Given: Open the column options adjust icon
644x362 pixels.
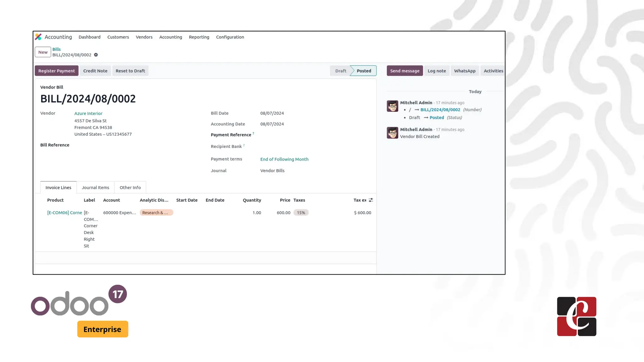Looking at the screenshot, I should click(371, 200).
